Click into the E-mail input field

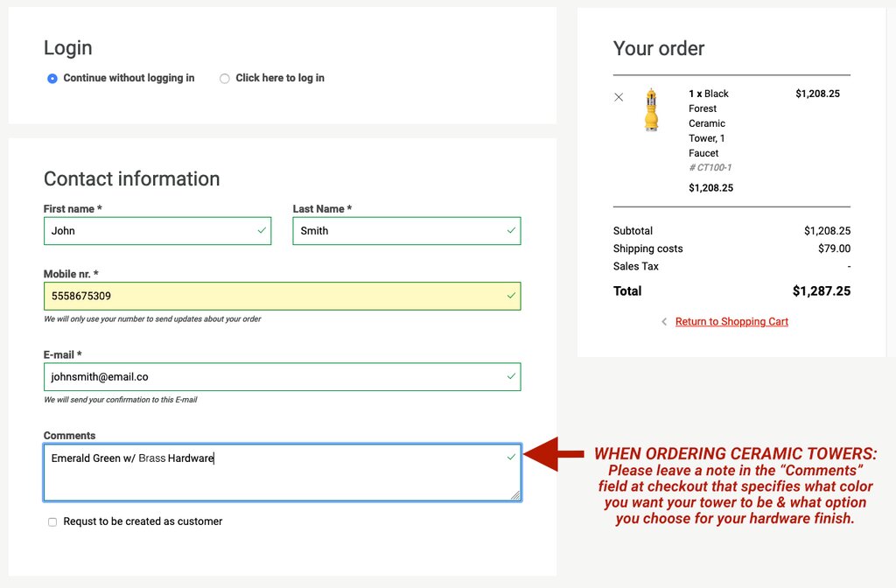[x=271, y=377]
